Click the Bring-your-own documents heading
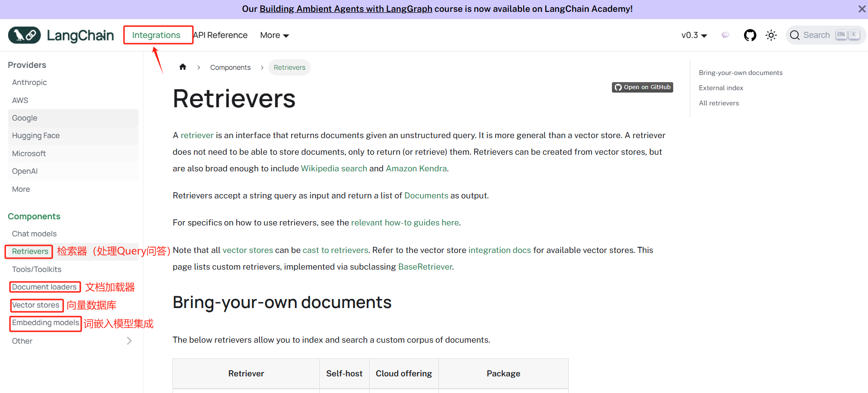 coord(282,302)
